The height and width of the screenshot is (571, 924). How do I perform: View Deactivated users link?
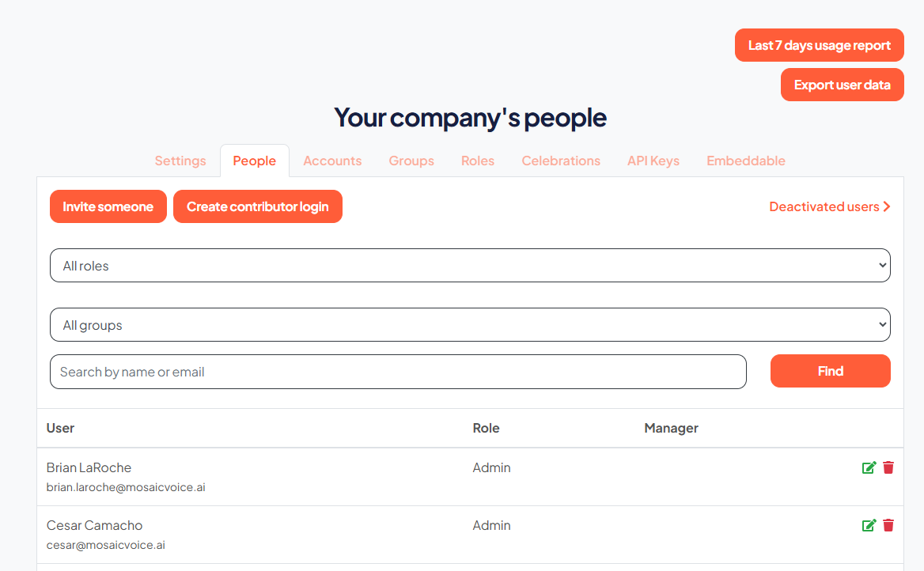[x=830, y=207]
